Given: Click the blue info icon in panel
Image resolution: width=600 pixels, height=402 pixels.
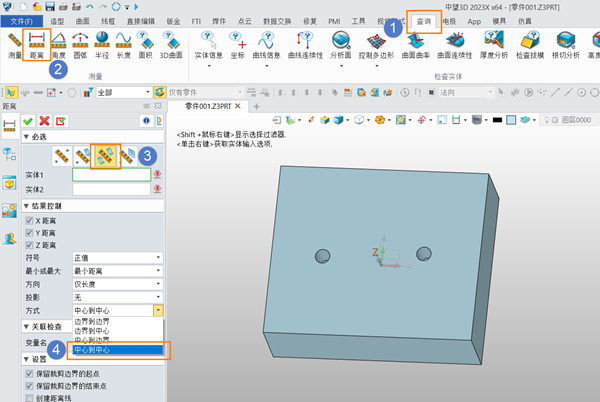Looking at the screenshot, I should click(x=146, y=121).
